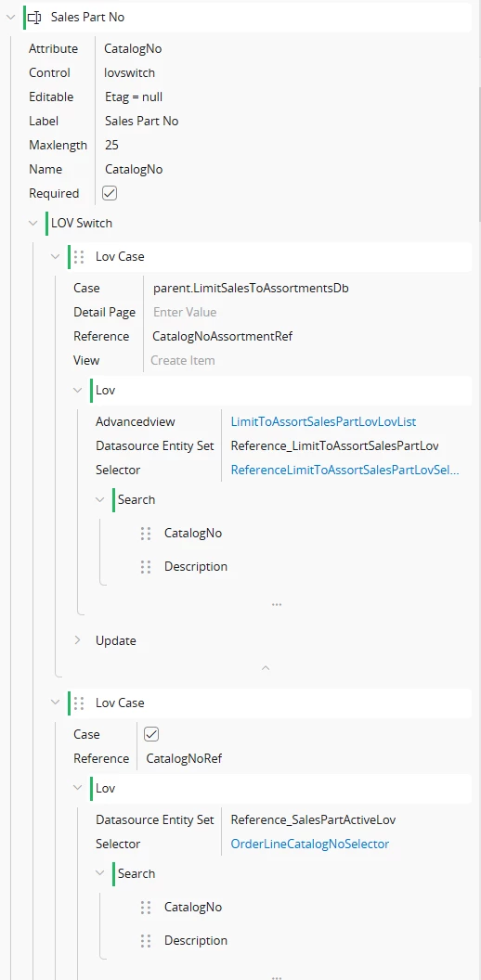
Task: Toggle the Case checkbox in second Lov Case
Action: click(x=151, y=734)
